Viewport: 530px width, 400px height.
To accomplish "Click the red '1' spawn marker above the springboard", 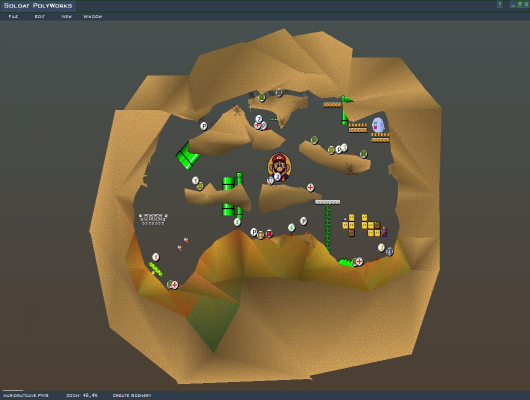I will 155,257.
